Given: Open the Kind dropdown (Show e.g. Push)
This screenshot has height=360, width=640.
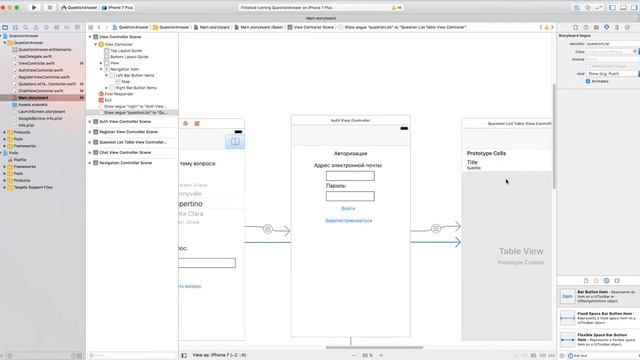Looking at the screenshot, I should coord(612,74).
